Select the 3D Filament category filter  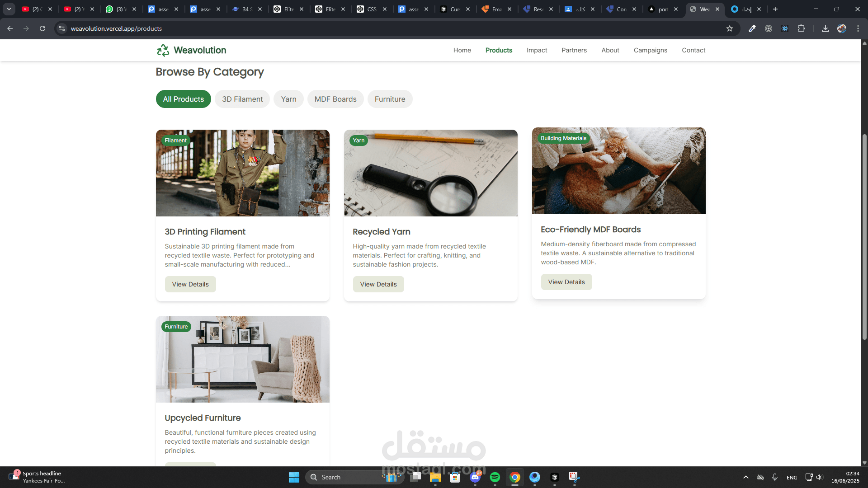242,99
